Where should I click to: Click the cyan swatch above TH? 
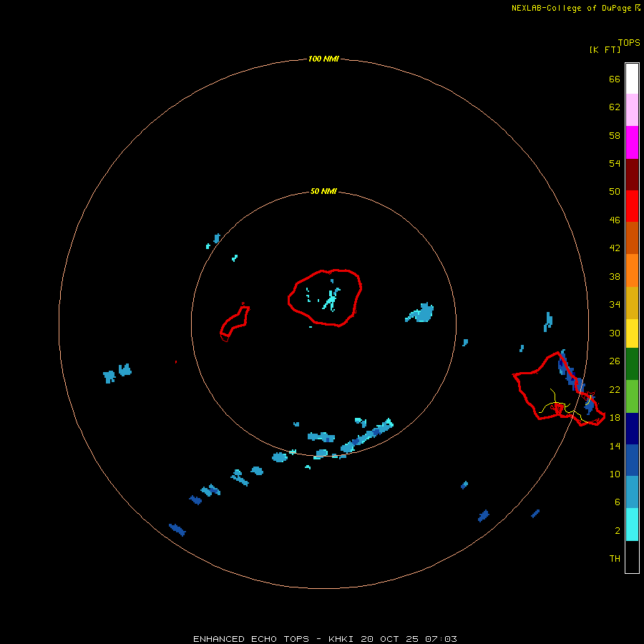coord(632,525)
